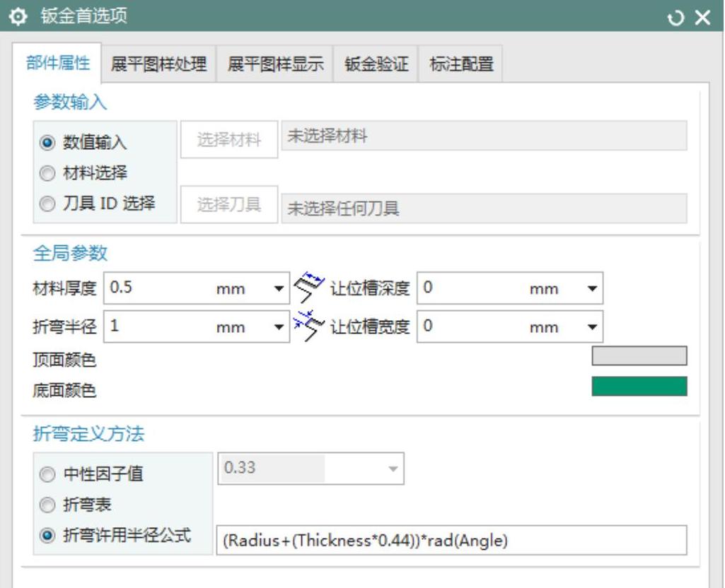
Task: Open the 折弯半径 unit dropdown arrow
Action: pyautogui.click(x=279, y=327)
